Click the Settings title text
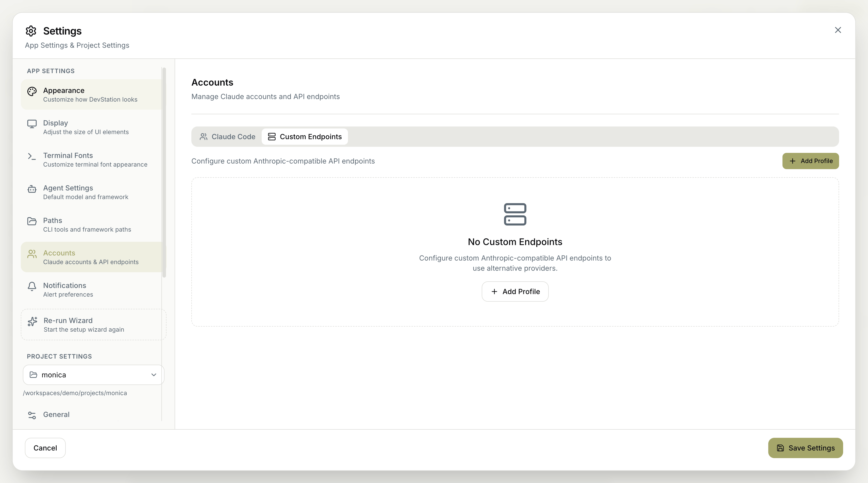868x483 pixels. (x=62, y=31)
